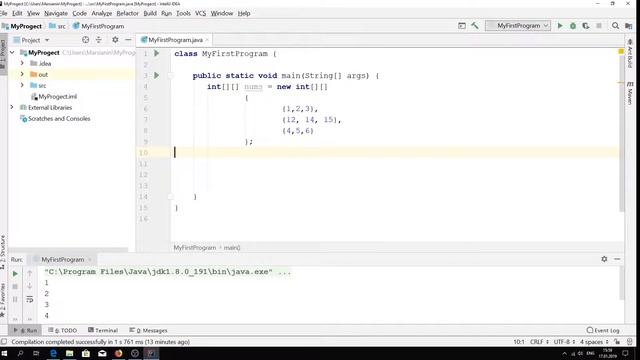The width and height of the screenshot is (640, 360).
Task: Click MyFirstProgram breadcrumb in navigation bar
Action: (98, 26)
